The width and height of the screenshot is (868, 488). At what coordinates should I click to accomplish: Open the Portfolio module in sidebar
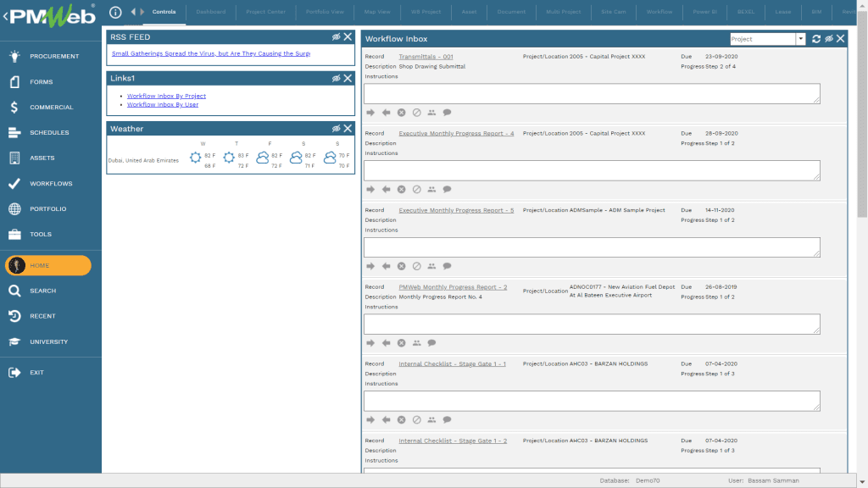click(50, 208)
